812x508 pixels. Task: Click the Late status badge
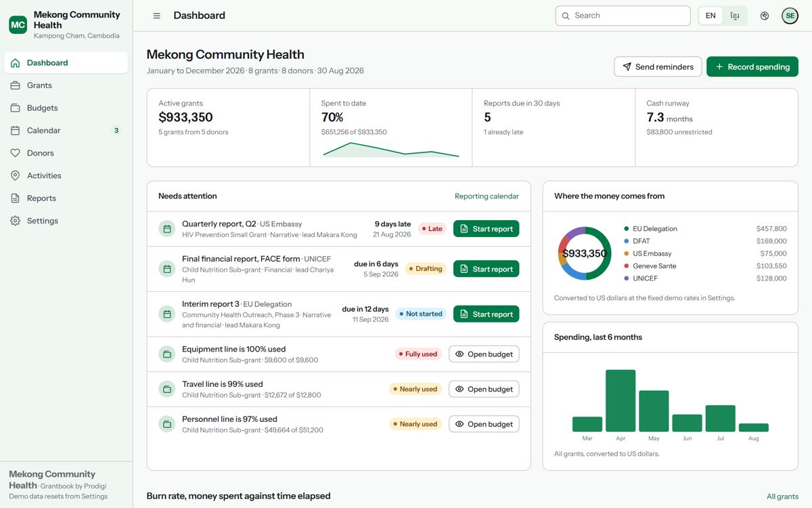(x=432, y=229)
